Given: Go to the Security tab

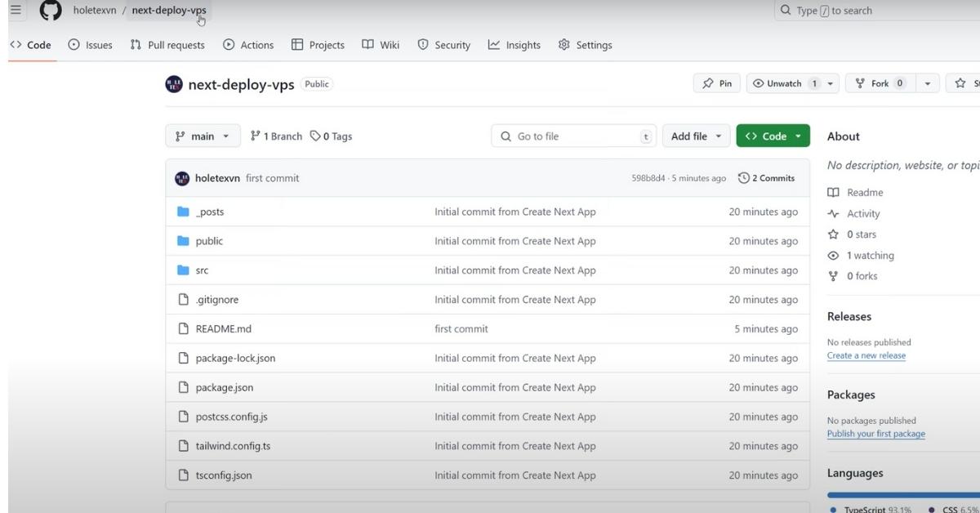Looking at the screenshot, I should pyautogui.click(x=443, y=45).
